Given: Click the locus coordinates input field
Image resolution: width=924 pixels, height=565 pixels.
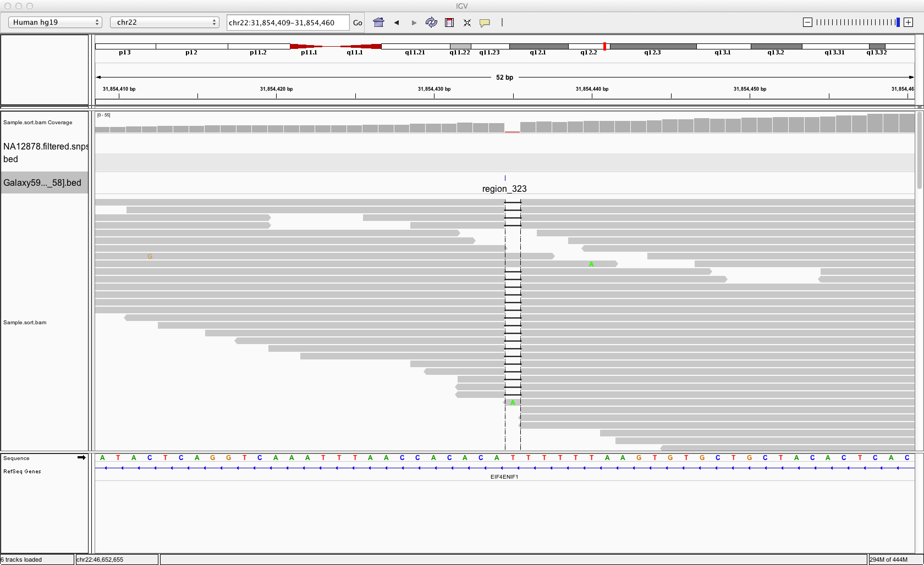Looking at the screenshot, I should pos(288,23).
